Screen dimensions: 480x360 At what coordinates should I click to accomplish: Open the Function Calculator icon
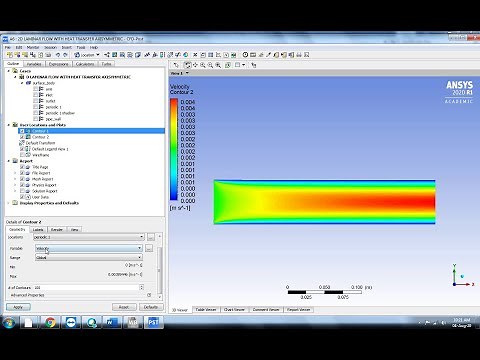(x=276, y=55)
